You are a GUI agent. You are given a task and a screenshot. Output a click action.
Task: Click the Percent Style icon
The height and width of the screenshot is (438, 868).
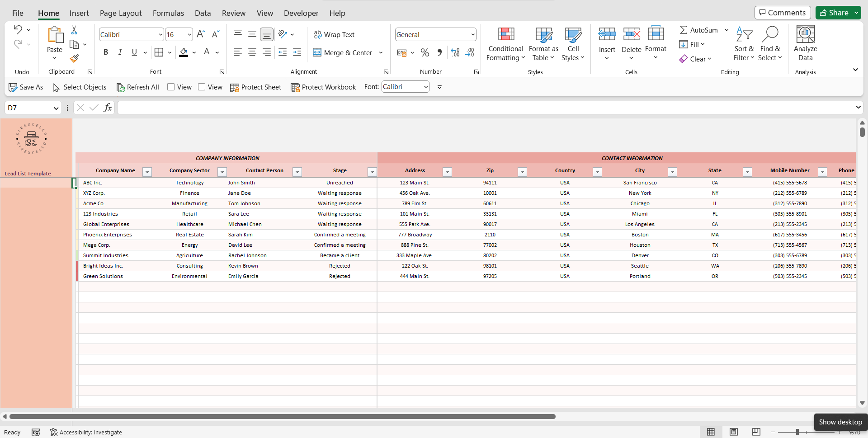(425, 53)
